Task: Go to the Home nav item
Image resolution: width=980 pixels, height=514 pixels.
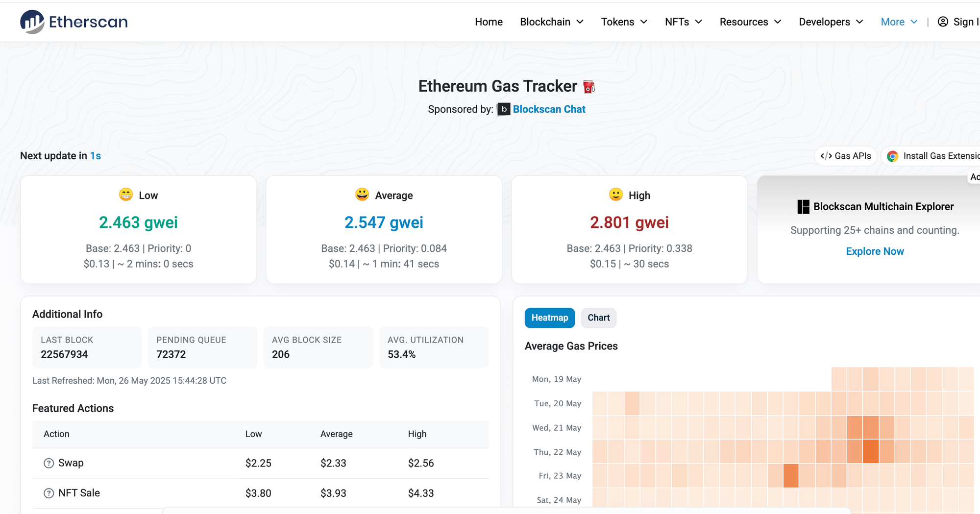Action: pos(489,22)
